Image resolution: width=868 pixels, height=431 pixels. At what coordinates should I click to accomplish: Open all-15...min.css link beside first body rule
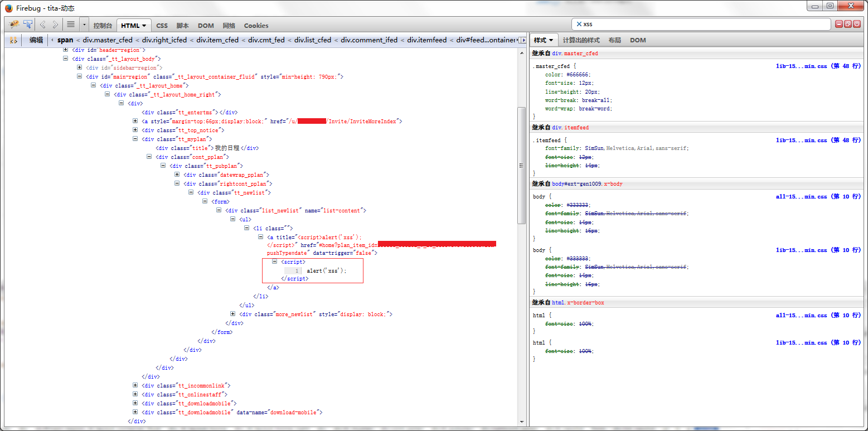click(818, 196)
